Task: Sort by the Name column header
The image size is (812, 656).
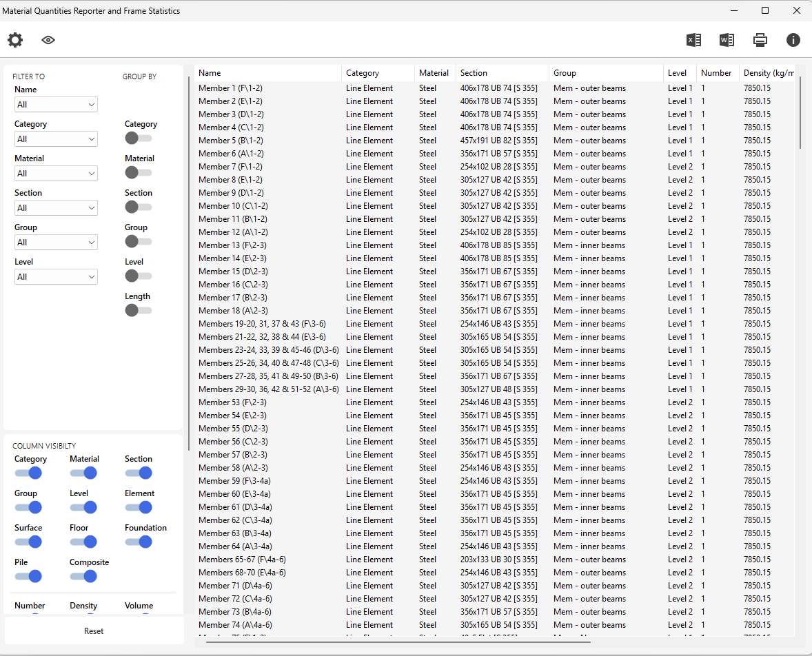Action: tap(267, 73)
